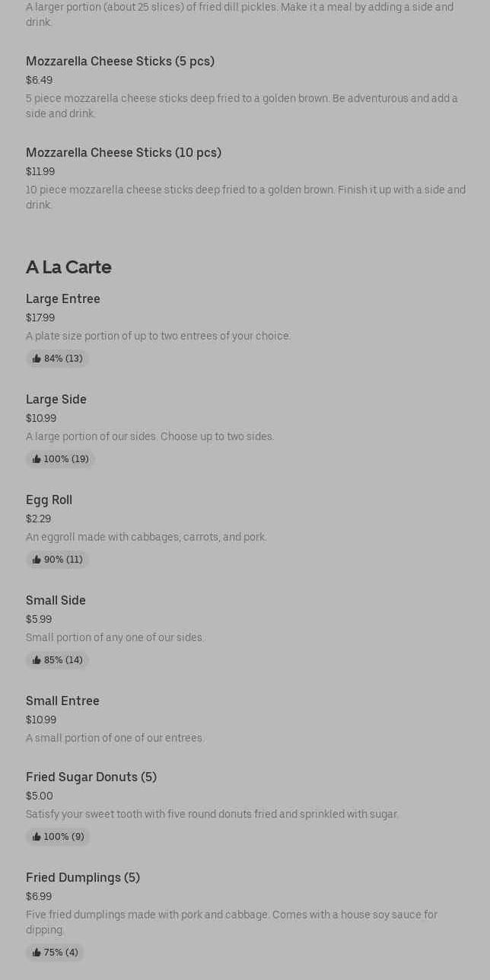Click thumbs-up icon on Fried Dumplings rating
Image resolution: width=490 pixels, height=980 pixels.
point(37,953)
